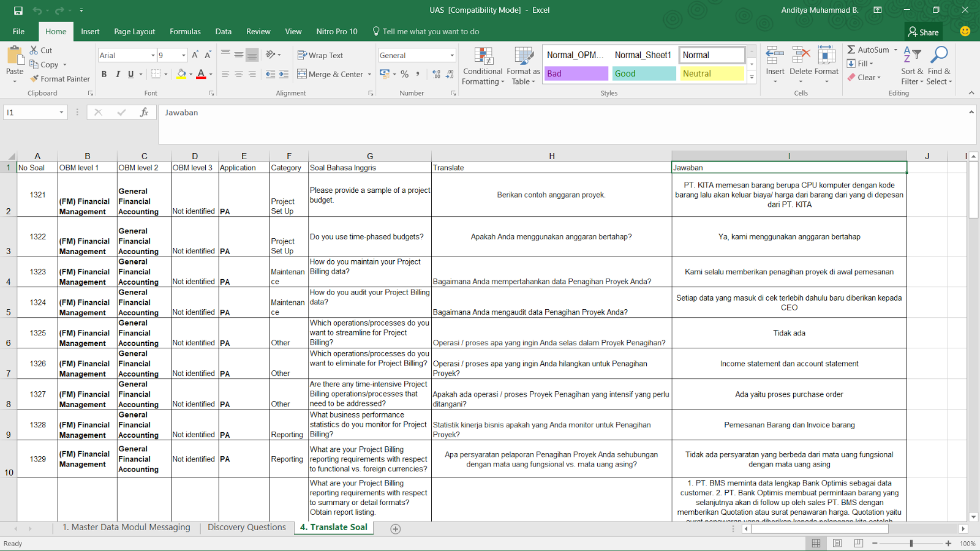
Task: Apply the fill color bucket
Action: pos(181,74)
